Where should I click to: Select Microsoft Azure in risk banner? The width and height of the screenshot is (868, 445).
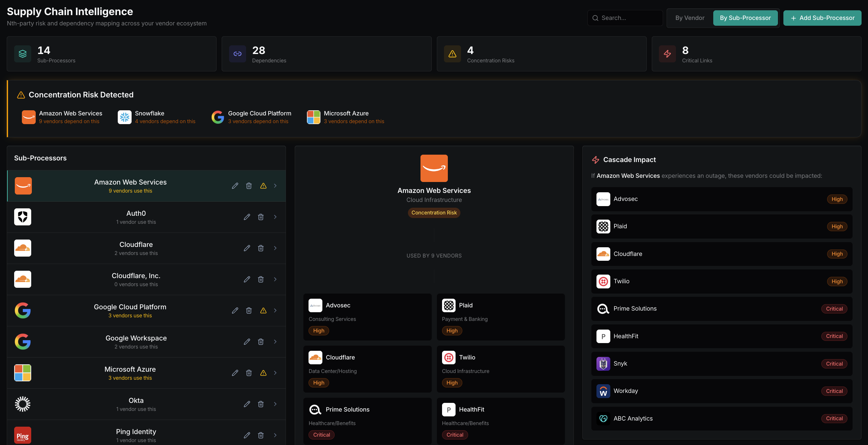tap(346, 117)
